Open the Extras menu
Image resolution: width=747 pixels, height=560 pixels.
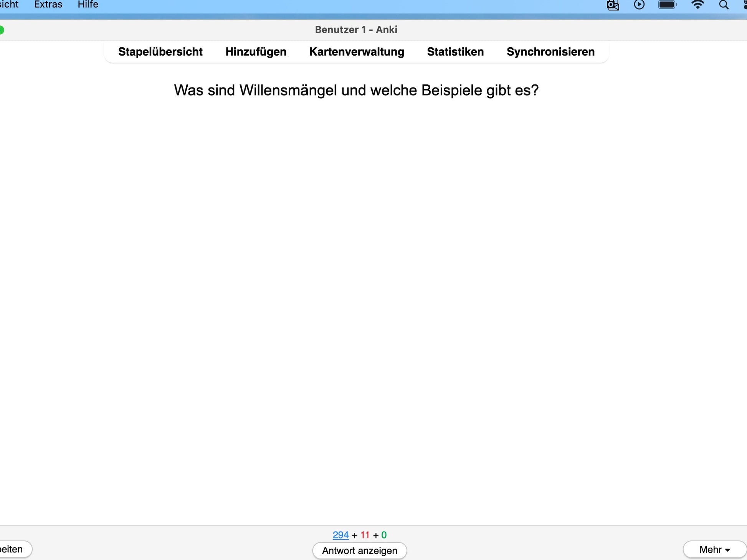48,5
